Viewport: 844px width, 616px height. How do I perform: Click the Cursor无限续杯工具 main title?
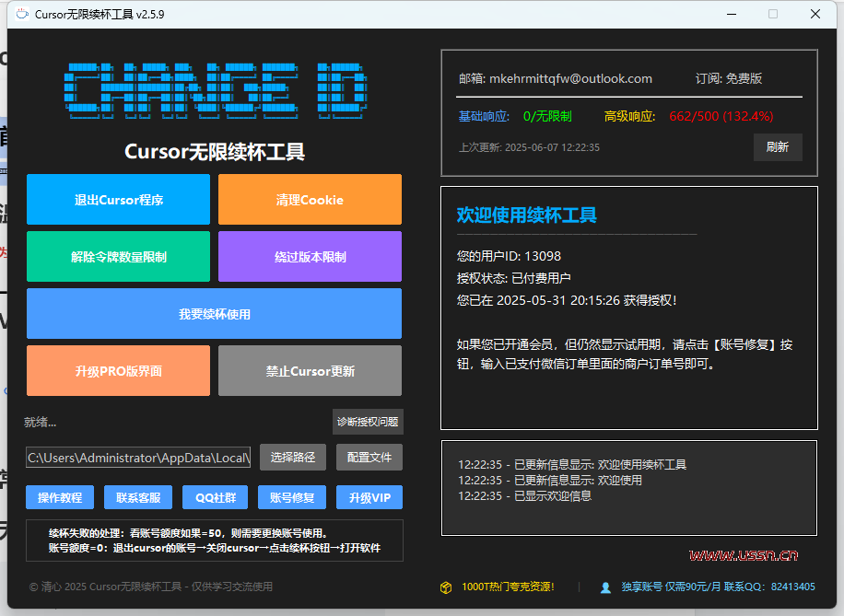pos(215,152)
